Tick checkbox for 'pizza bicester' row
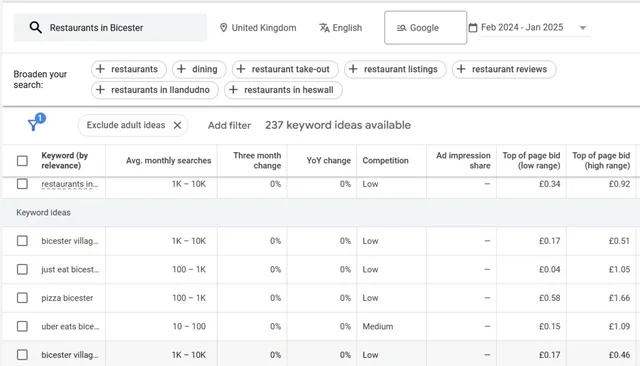 (22, 298)
